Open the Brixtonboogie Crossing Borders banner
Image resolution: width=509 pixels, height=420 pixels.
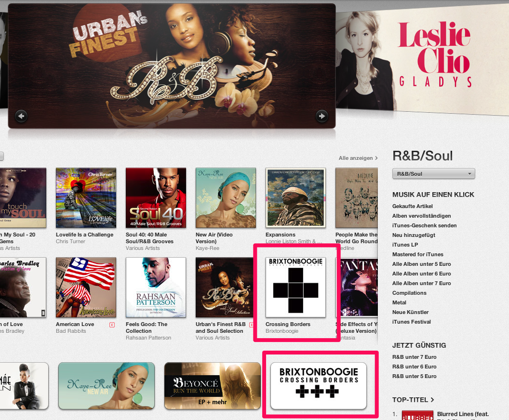pyautogui.click(x=319, y=386)
